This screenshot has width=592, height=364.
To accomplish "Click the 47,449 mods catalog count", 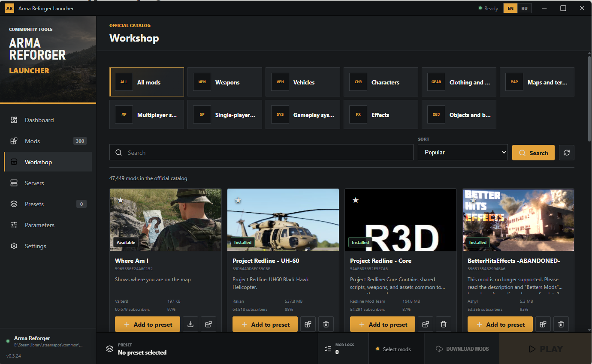I will (148, 178).
